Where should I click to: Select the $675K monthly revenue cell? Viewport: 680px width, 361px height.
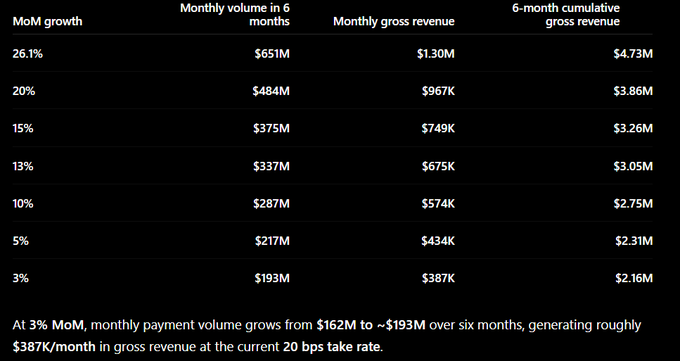coord(438,166)
